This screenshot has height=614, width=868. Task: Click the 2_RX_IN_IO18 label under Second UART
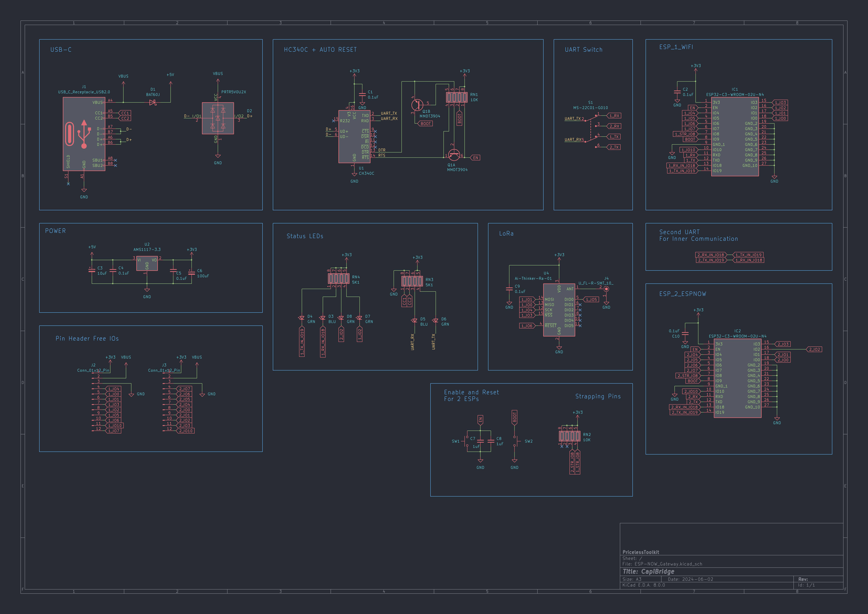coord(710,255)
